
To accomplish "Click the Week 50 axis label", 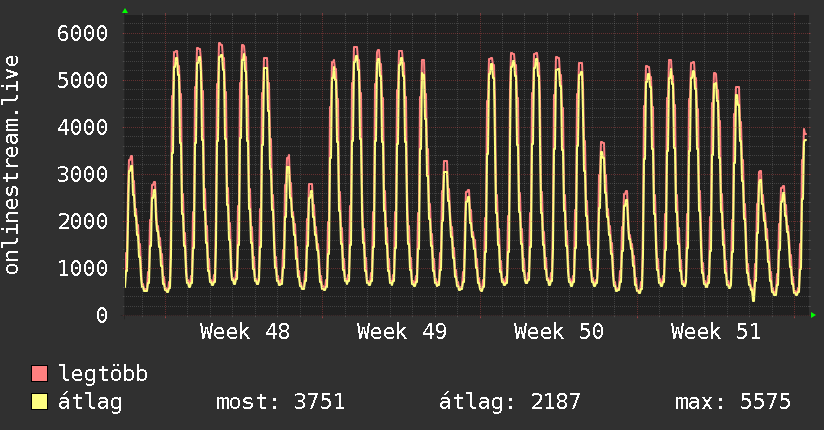I will 559,331.
